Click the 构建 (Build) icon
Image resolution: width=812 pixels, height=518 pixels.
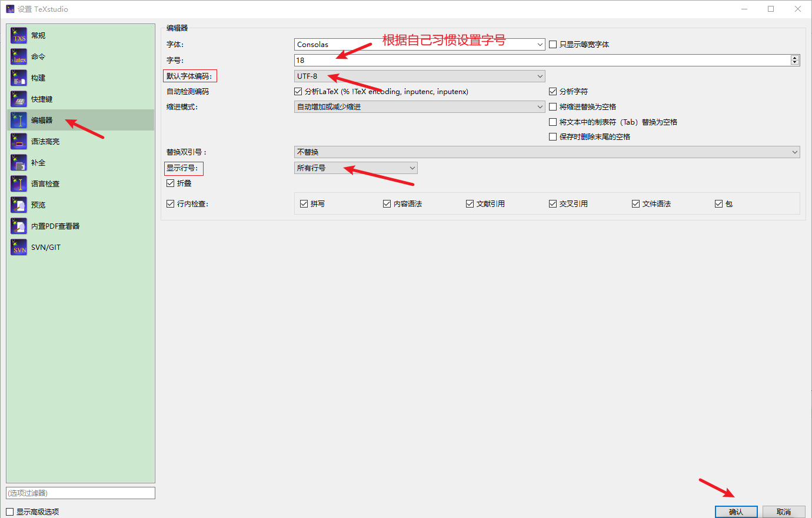[19, 78]
